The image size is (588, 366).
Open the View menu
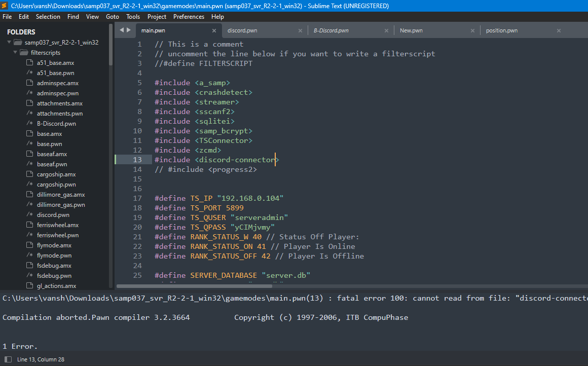pyautogui.click(x=92, y=17)
